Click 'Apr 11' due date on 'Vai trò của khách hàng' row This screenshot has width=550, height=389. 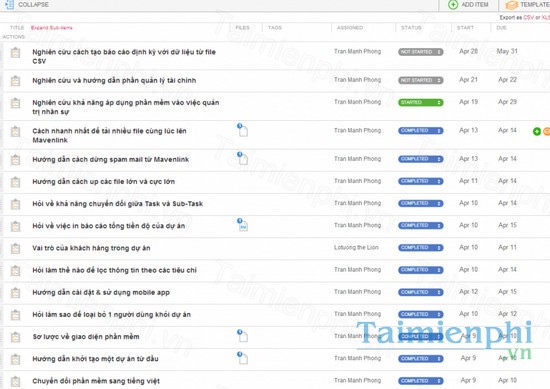pyautogui.click(x=507, y=247)
